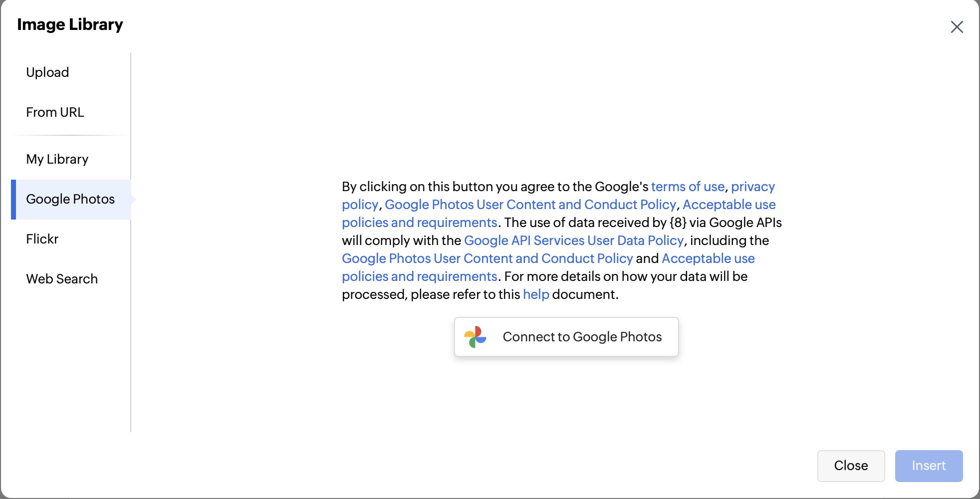Image resolution: width=980 pixels, height=499 pixels.
Task: Click the Google Photos pinwheel icon
Action: pyautogui.click(x=475, y=337)
